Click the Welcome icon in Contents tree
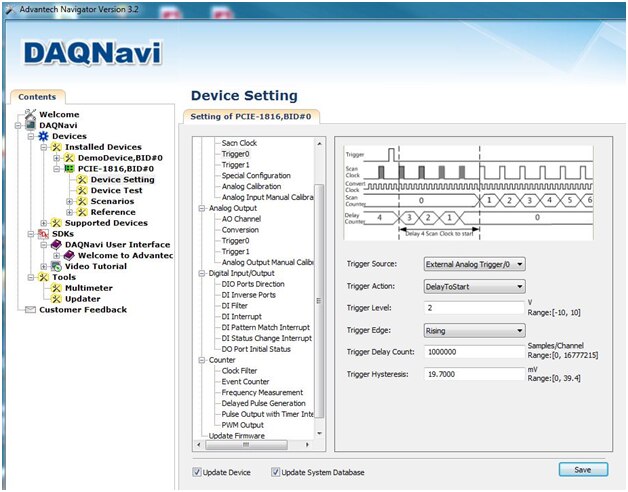 coord(30,114)
